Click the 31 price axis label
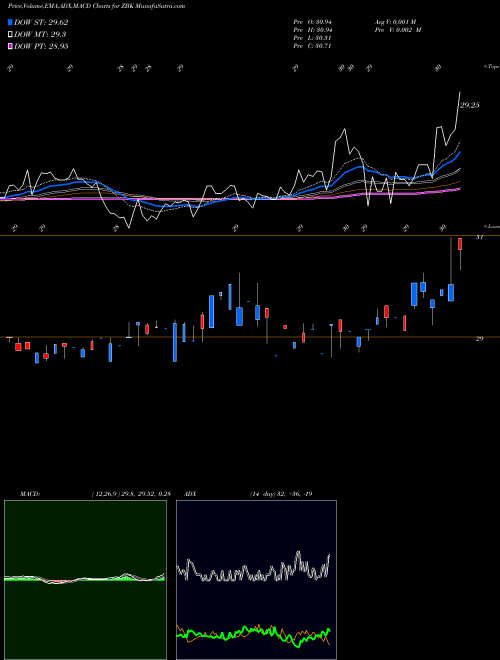The height and width of the screenshot is (660, 500). tap(479, 237)
